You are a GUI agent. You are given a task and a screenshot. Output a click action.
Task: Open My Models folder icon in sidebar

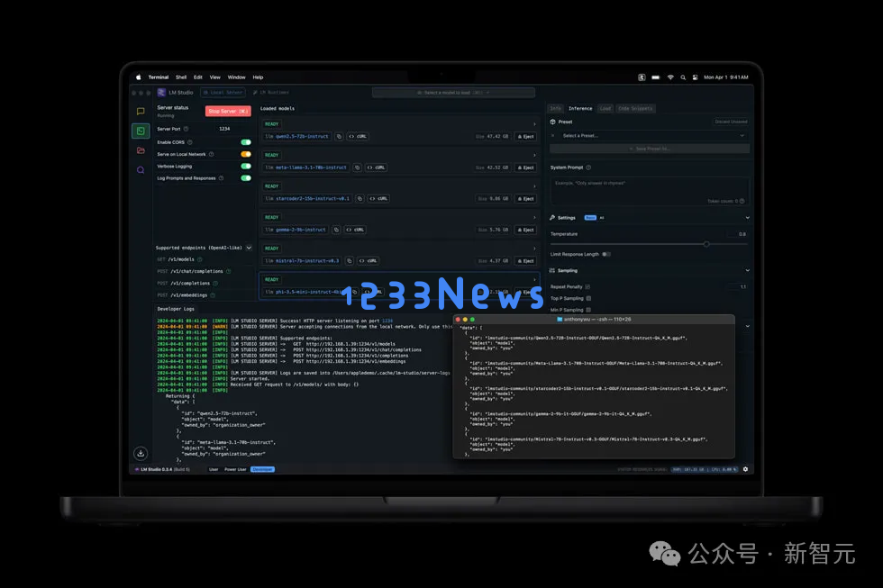point(141,150)
